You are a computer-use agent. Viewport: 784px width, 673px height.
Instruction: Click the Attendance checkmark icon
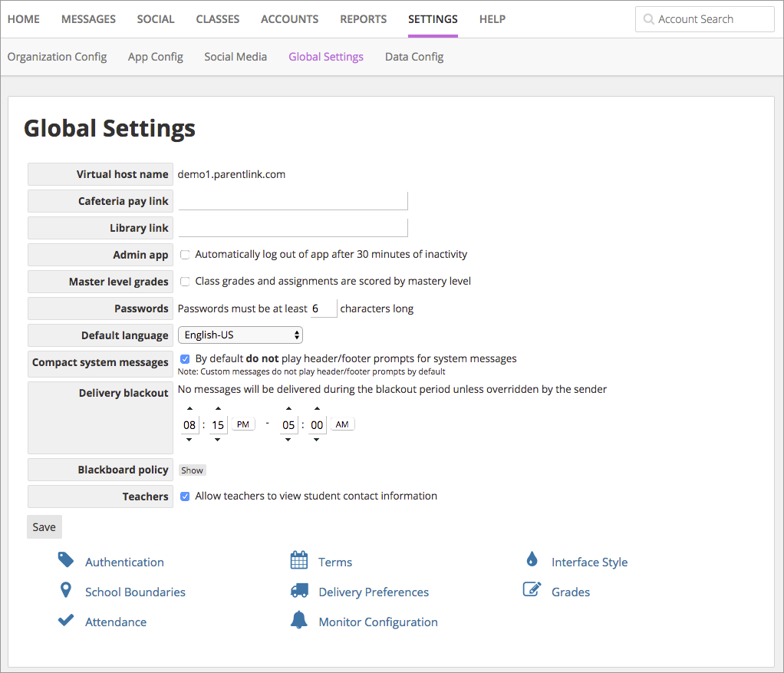click(65, 620)
